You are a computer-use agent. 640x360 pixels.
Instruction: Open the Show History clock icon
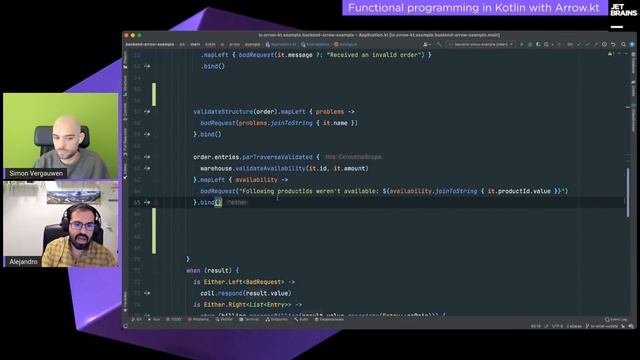click(x=604, y=44)
